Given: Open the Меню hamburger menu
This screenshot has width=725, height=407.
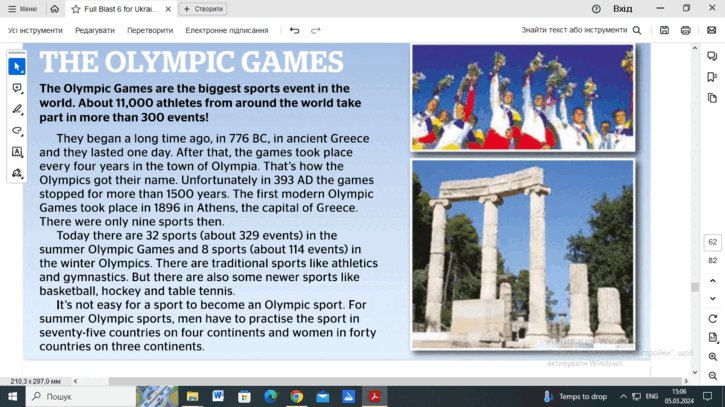Looking at the screenshot, I should click(x=22, y=9).
